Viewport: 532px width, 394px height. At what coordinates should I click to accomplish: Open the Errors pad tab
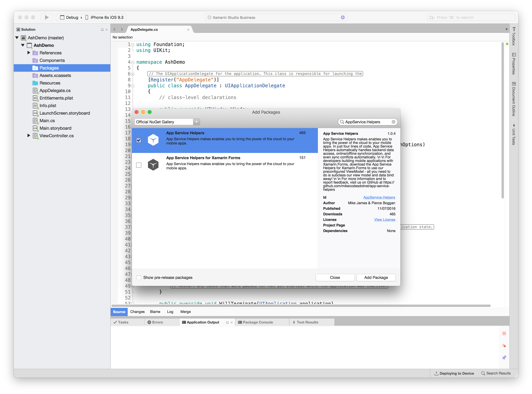point(162,322)
